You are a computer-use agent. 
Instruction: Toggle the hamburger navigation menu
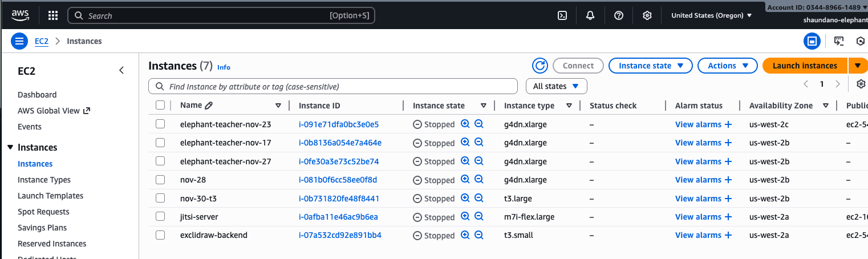[x=19, y=41]
